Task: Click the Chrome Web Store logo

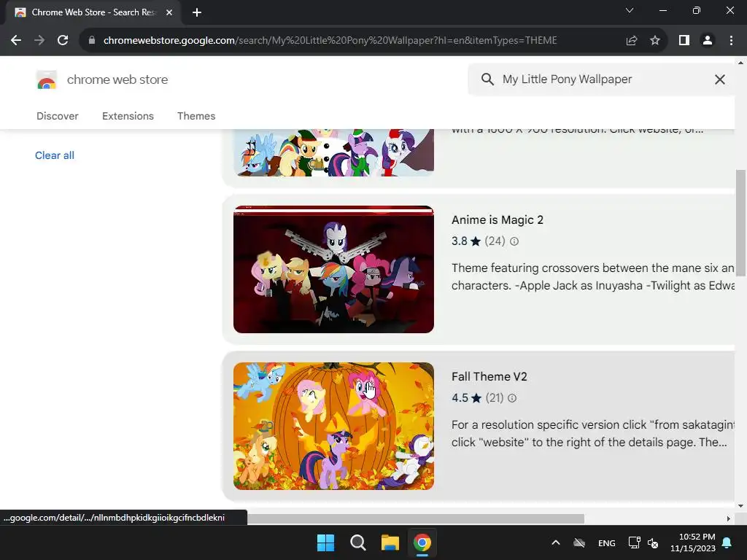Action: pyautogui.click(x=46, y=79)
